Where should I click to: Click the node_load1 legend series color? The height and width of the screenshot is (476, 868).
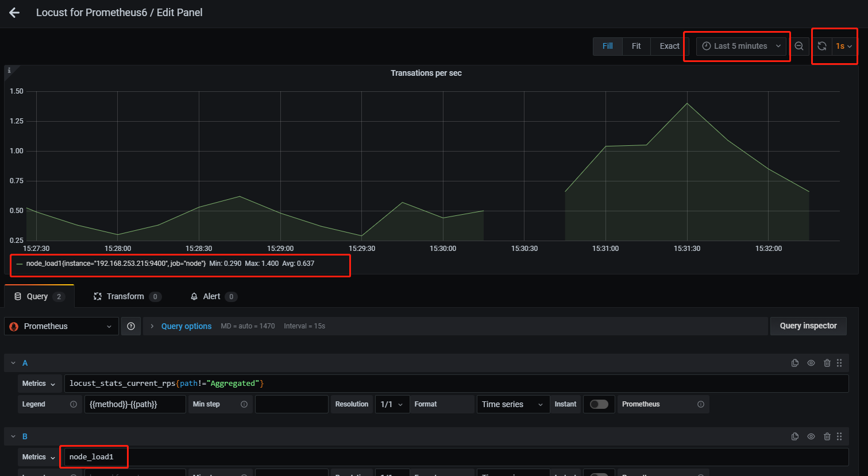(21, 265)
